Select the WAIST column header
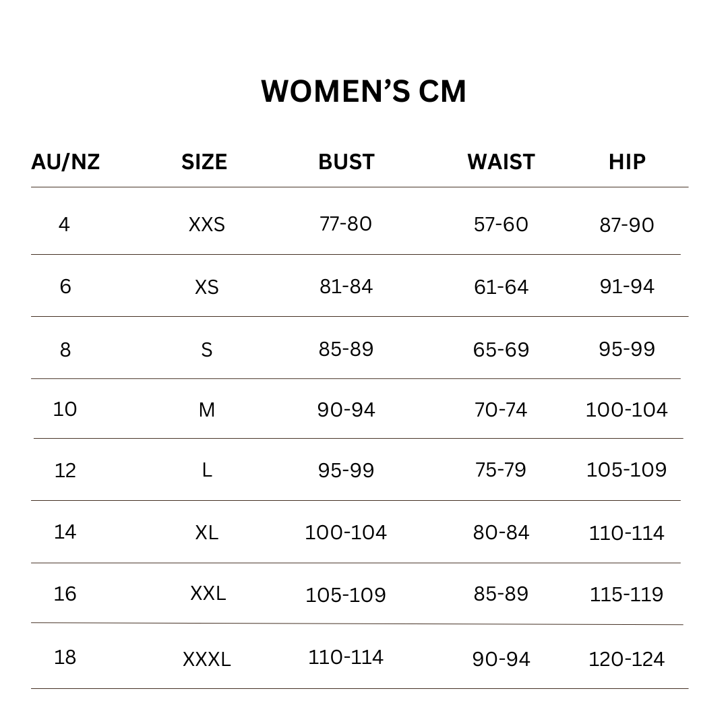The height and width of the screenshot is (728, 728). [501, 162]
